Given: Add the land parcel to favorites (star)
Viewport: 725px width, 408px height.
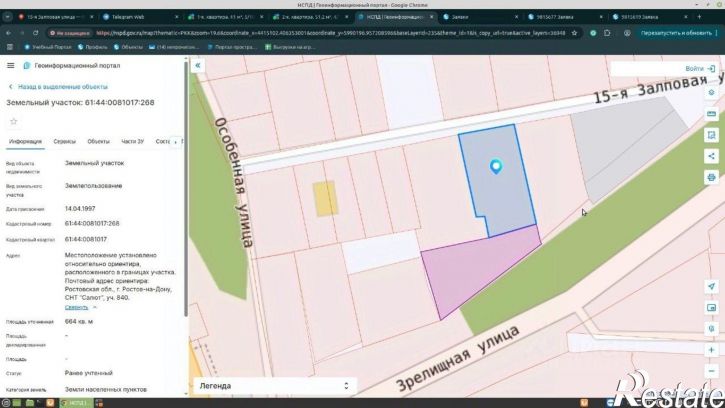Looking at the screenshot, I should point(14,122).
